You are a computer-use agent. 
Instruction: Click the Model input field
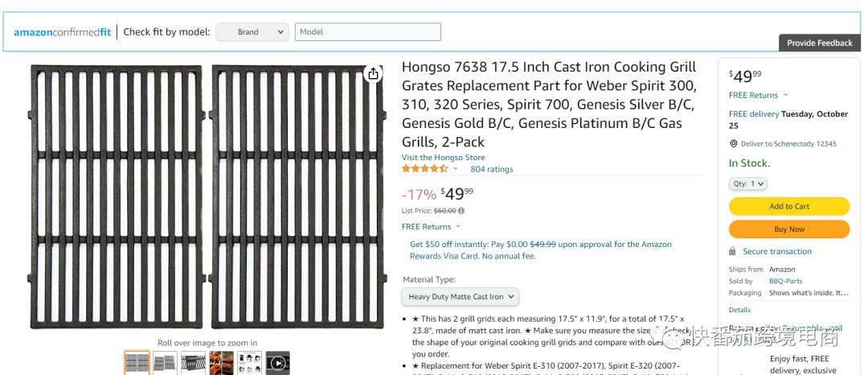(x=368, y=32)
